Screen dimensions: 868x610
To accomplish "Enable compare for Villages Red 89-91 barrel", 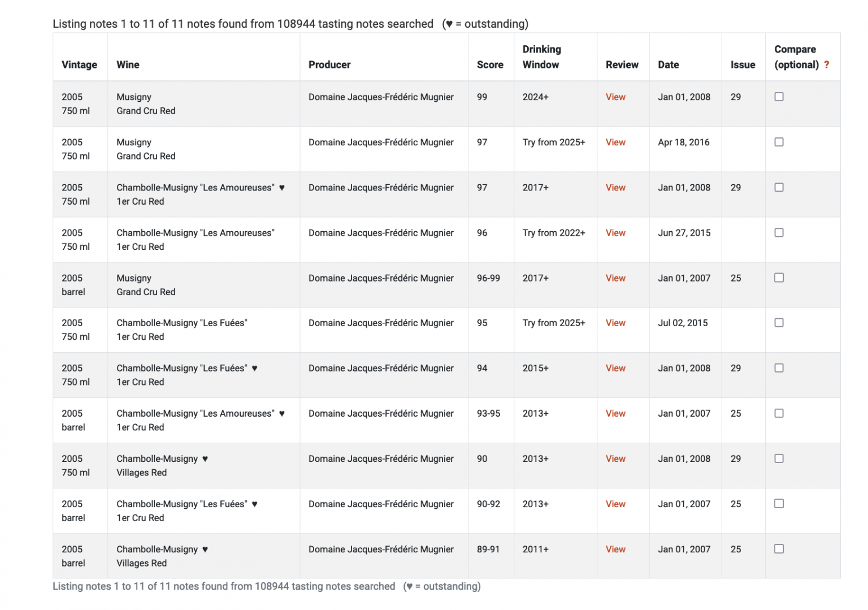I will (x=779, y=548).
